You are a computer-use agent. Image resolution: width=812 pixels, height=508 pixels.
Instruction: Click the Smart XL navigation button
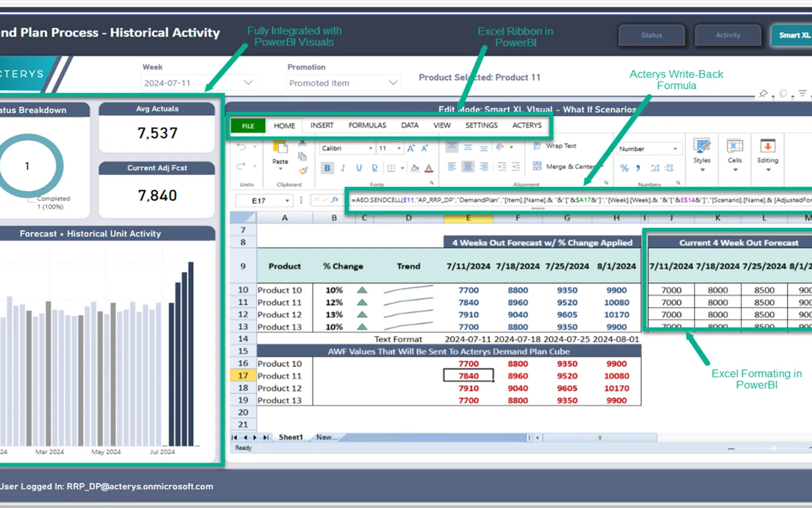tap(793, 35)
